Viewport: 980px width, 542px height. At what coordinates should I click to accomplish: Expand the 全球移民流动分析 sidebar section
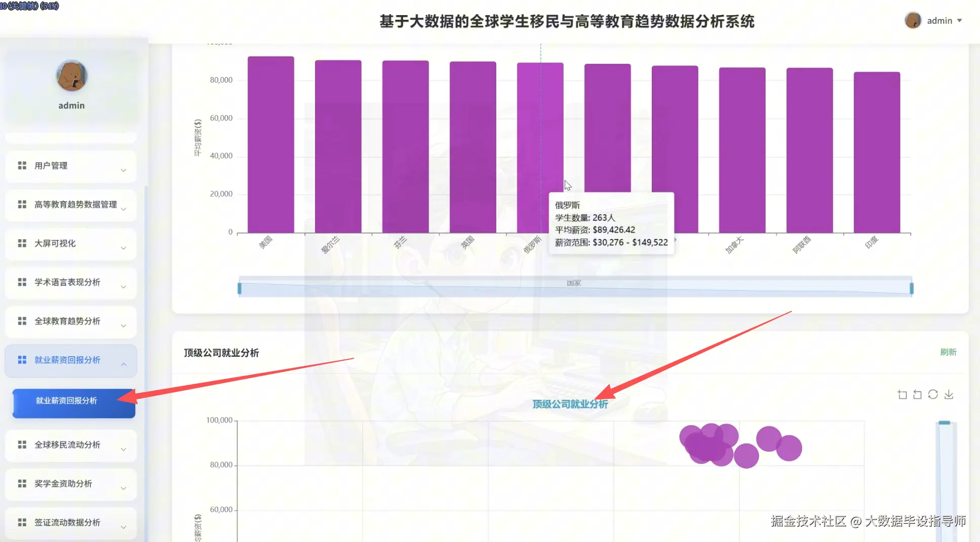71,445
